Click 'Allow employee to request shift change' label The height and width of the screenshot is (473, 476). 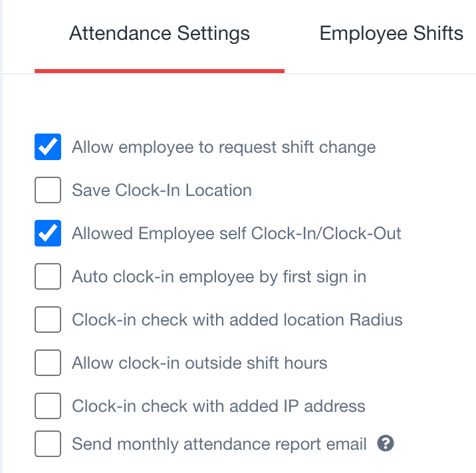pyautogui.click(x=224, y=147)
